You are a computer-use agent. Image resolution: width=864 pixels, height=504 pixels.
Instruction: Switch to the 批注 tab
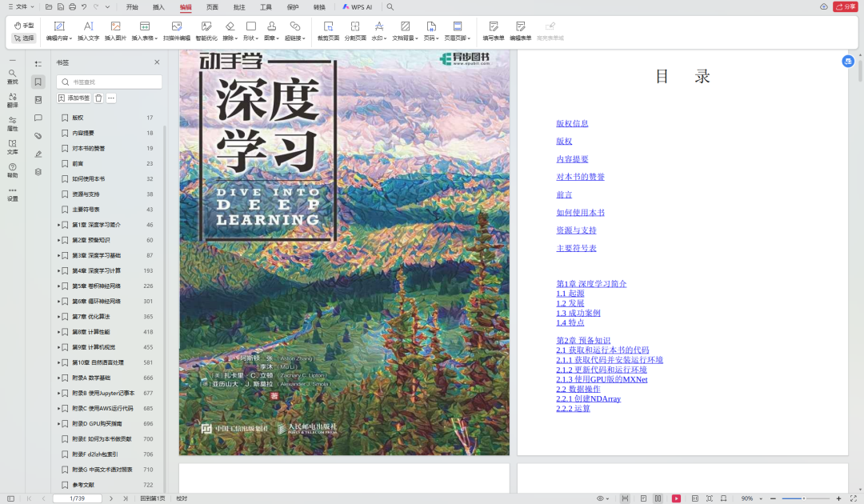click(x=239, y=7)
